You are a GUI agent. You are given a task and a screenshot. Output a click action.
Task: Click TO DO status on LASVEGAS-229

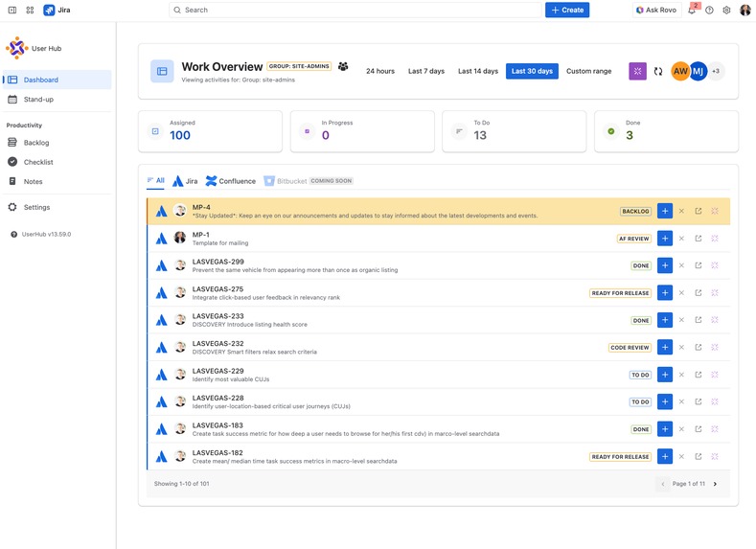click(640, 375)
